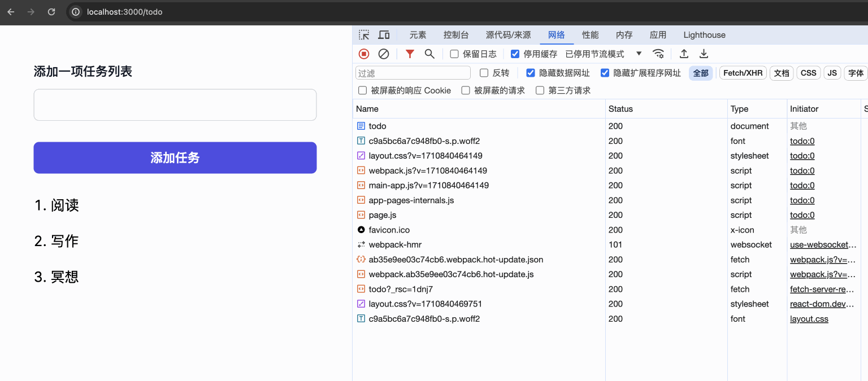This screenshot has height=381, width=868.
Task: Select the webpack.js?v=1710840464149 request
Action: point(428,170)
